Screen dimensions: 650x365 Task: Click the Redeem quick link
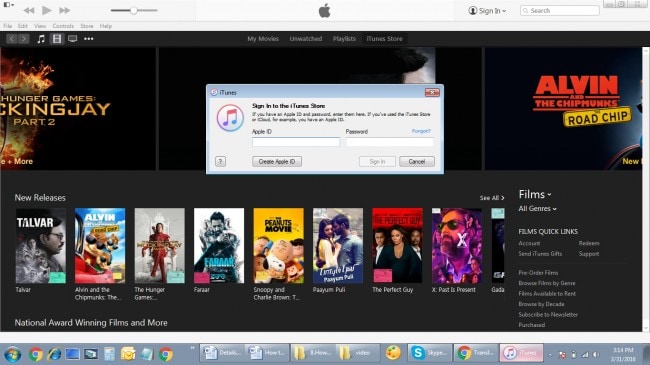[589, 243]
